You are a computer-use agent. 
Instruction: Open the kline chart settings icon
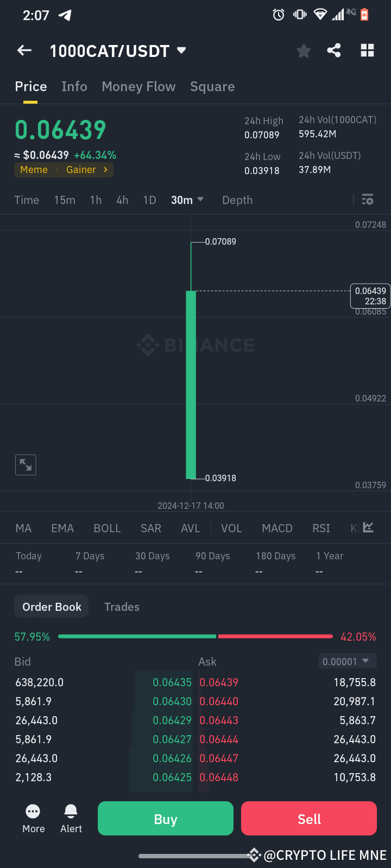pyautogui.click(x=367, y=200)
